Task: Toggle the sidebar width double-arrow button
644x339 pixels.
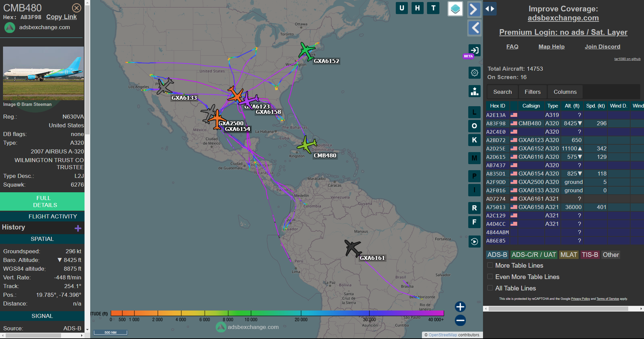Action: click(x=490, y=9)
